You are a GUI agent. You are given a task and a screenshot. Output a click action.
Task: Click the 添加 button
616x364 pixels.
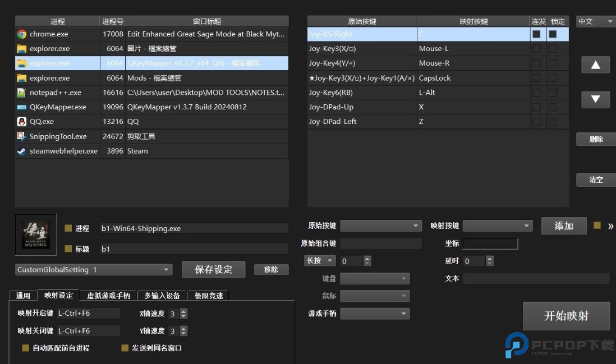564,226
